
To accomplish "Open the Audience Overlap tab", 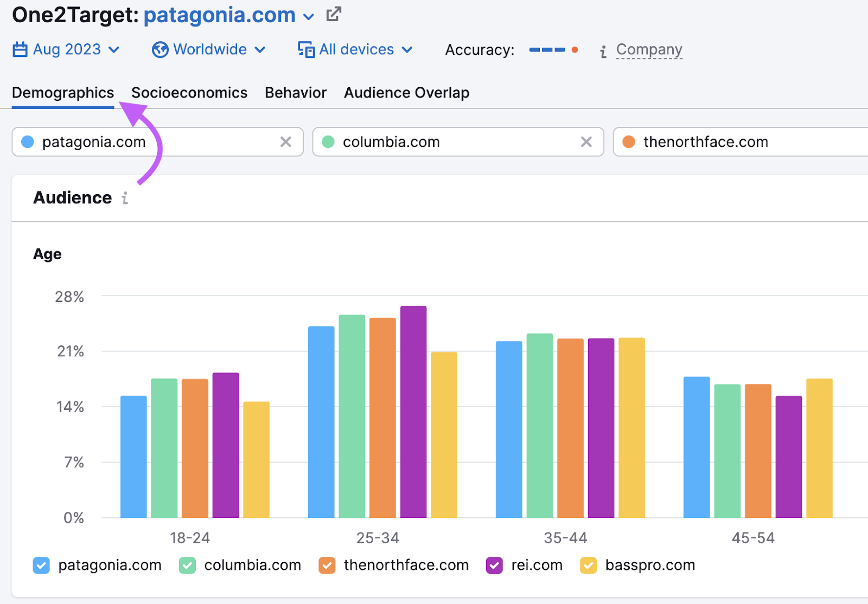I will point(406,93).
